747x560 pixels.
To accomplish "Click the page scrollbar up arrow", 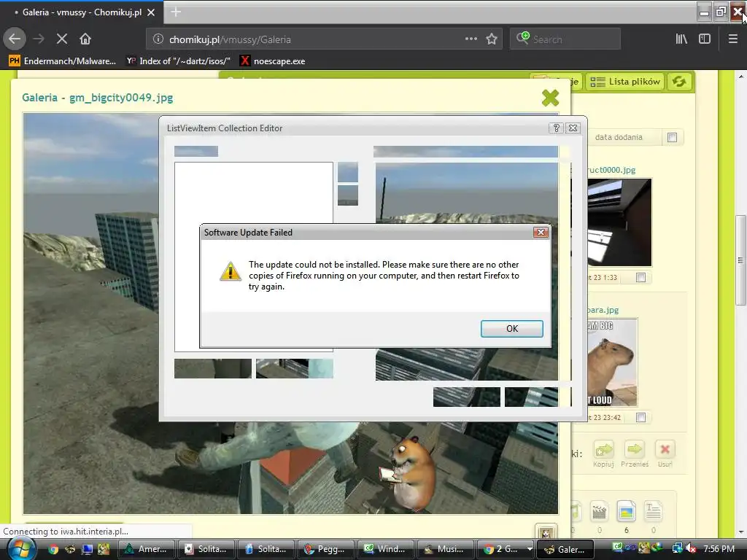I will (x=740, y=76).
